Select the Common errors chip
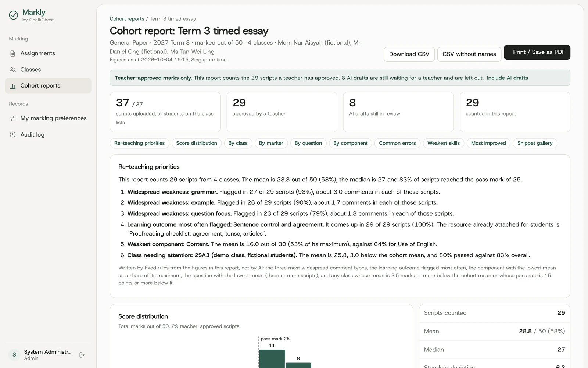The height and width of the screenshot is (368, 588). [x=397, y=143]
